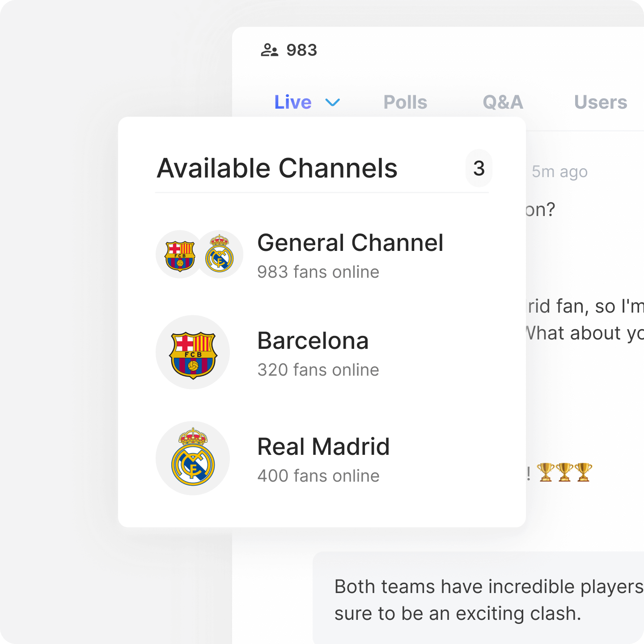Screen dimensions: 644x644
Task: Click the '983 fans online' subtitle
Action: point(318,272)
